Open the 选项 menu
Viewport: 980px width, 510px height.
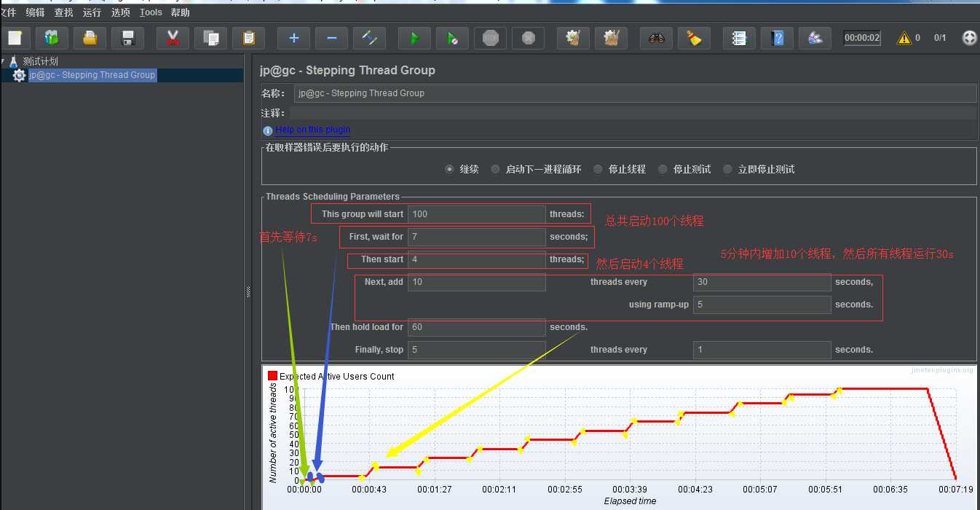(x=121, y=12)
